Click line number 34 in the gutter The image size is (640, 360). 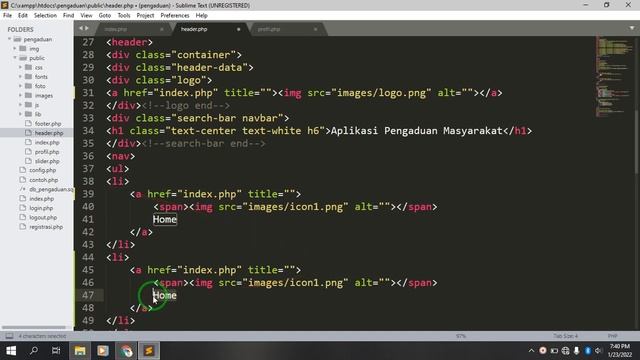tap(88, 131)
